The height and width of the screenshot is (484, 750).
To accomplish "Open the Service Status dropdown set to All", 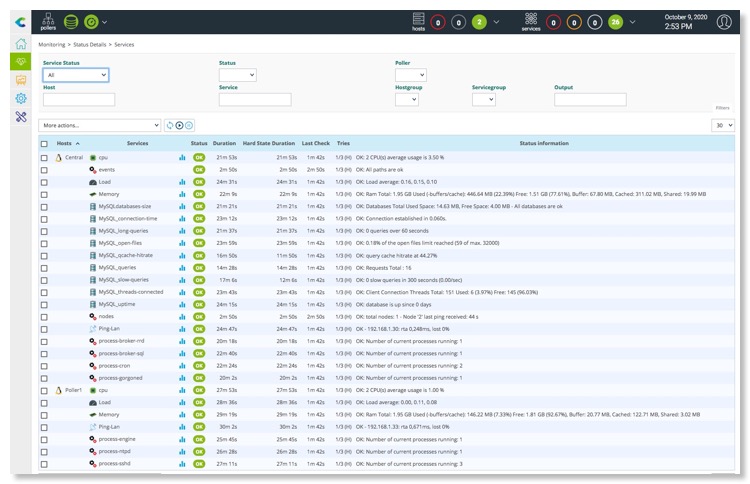I will coord(75,75).
